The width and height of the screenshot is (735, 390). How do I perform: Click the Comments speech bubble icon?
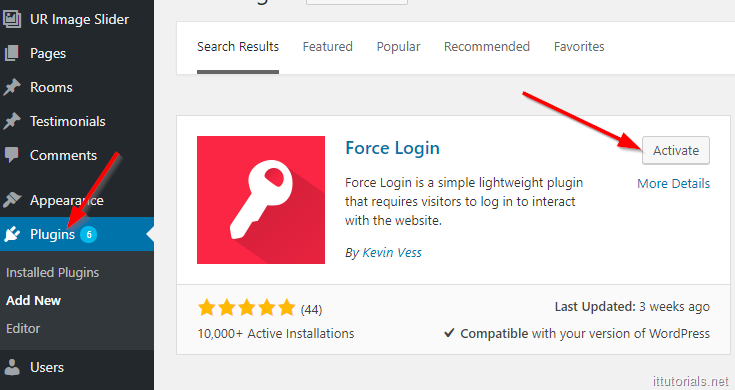pos(12,155)
